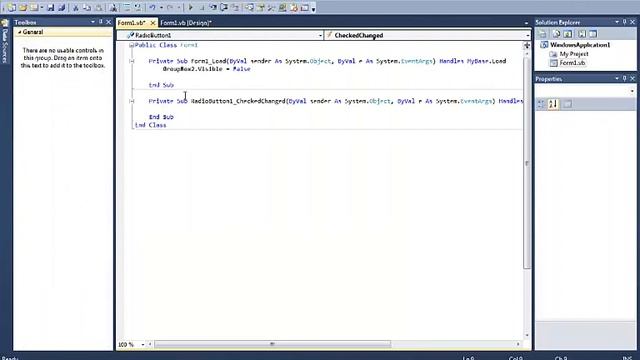Click the horizontal scrollbar thumb in the editor

tap(273, 344)
